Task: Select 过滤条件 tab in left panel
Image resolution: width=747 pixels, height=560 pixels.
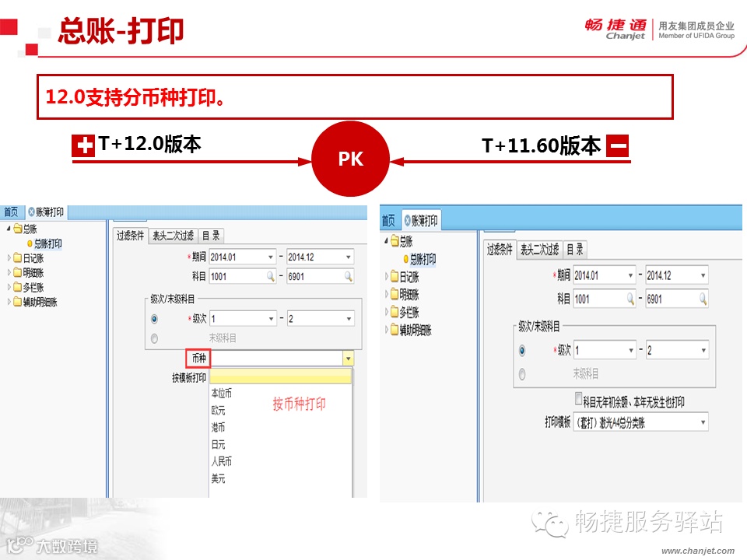Action: (x=130, y=236)
